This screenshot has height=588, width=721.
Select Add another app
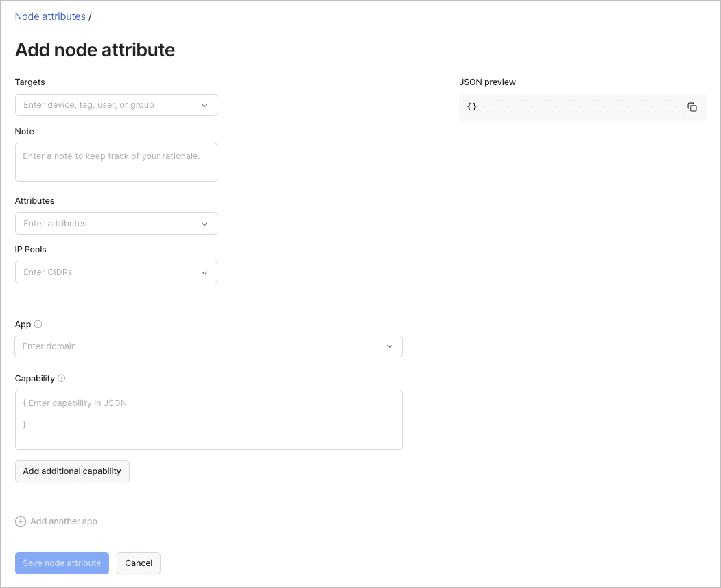point(63,521)
